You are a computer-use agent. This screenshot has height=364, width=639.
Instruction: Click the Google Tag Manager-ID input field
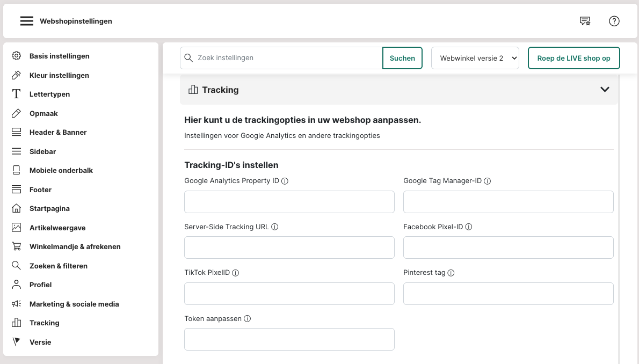508,202
